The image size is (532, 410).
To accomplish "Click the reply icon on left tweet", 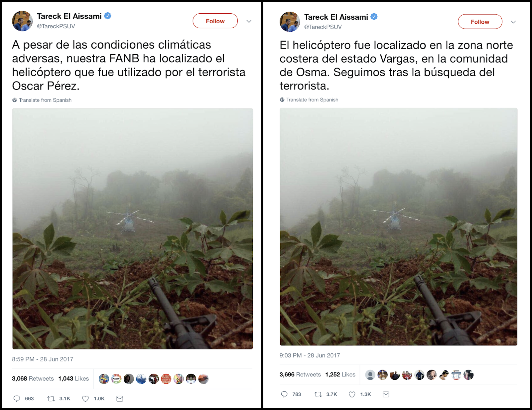I will coord(17,398).
